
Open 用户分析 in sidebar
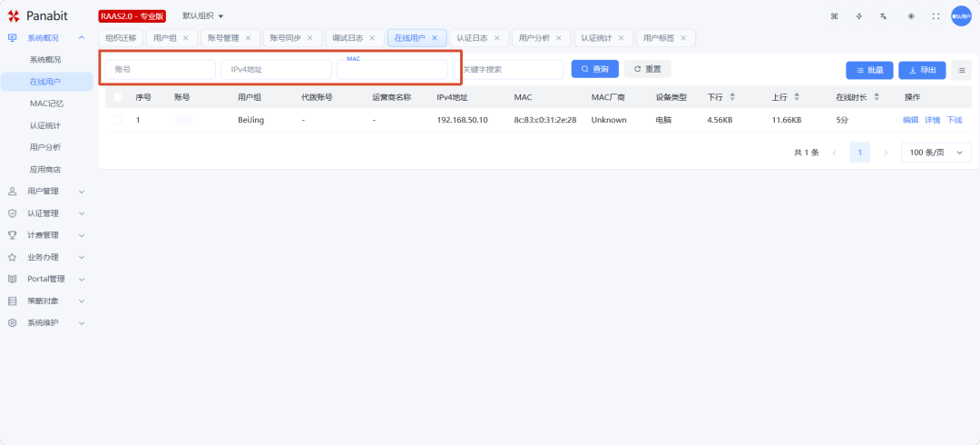tap(47, 148)
